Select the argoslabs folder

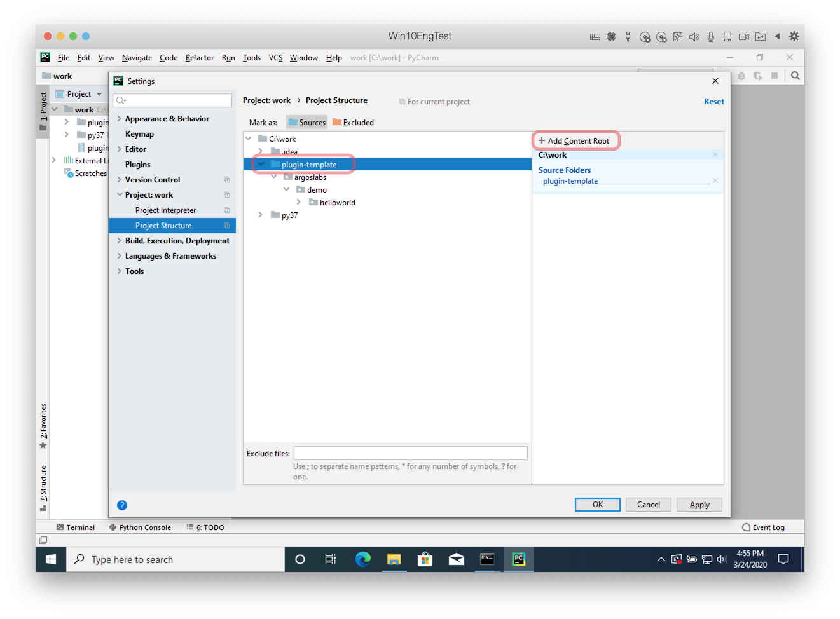[310, 177]
